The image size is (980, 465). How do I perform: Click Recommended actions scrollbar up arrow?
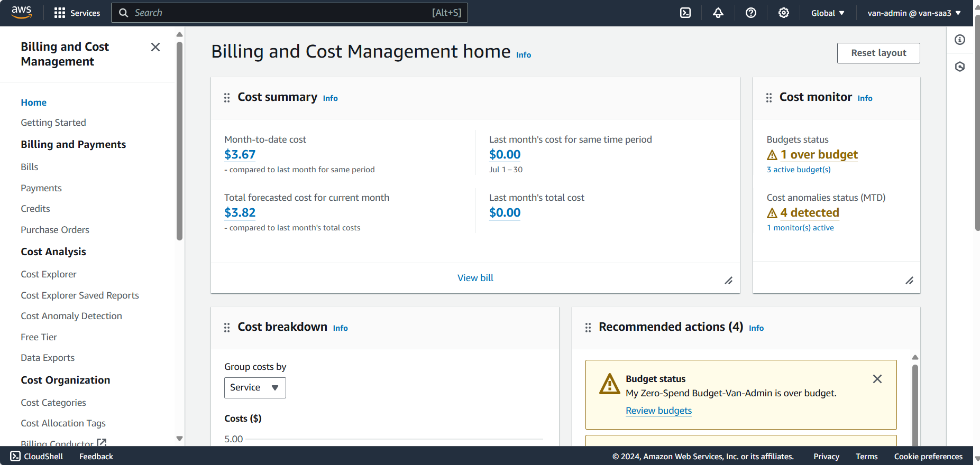point(915,357)
